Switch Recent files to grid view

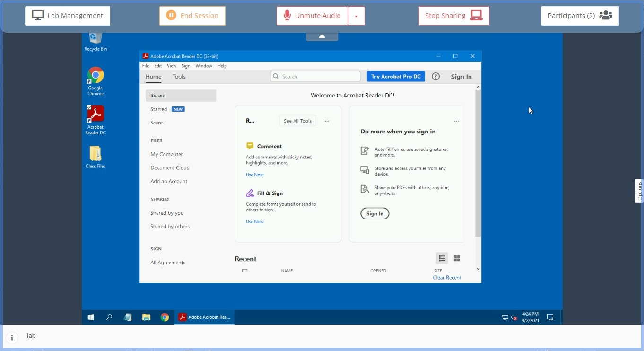tap(457, 258)
